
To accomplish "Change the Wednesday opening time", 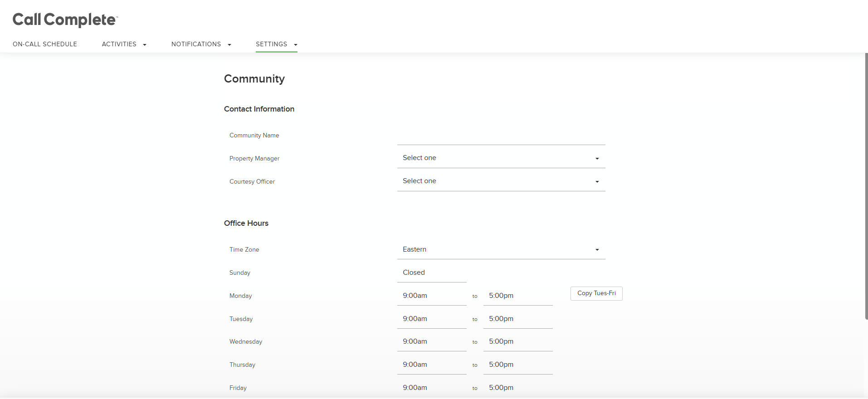I will pyautogui.click(x=432, y=341).
